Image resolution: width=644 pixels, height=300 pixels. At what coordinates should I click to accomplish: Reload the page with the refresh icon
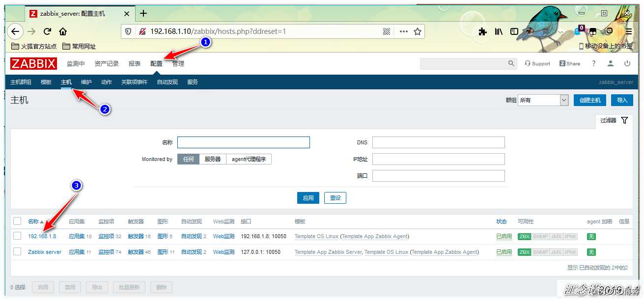coord(47,31)
